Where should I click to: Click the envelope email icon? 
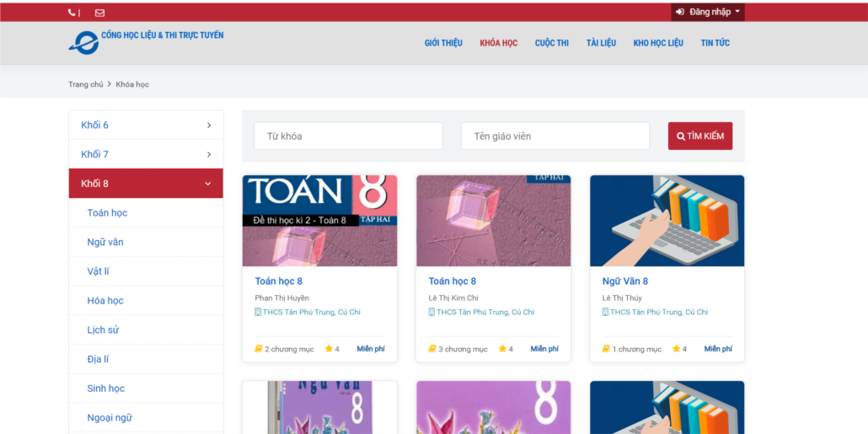click(99, 13)
